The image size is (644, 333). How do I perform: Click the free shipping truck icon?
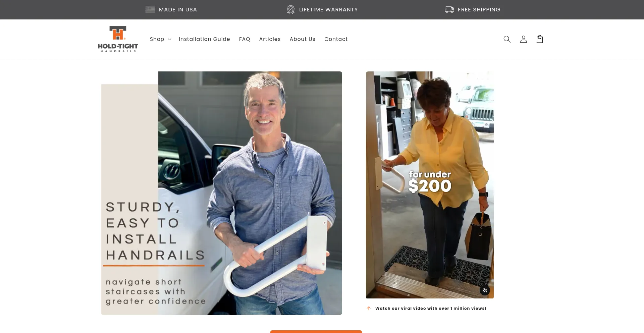(x=449, y=9)
